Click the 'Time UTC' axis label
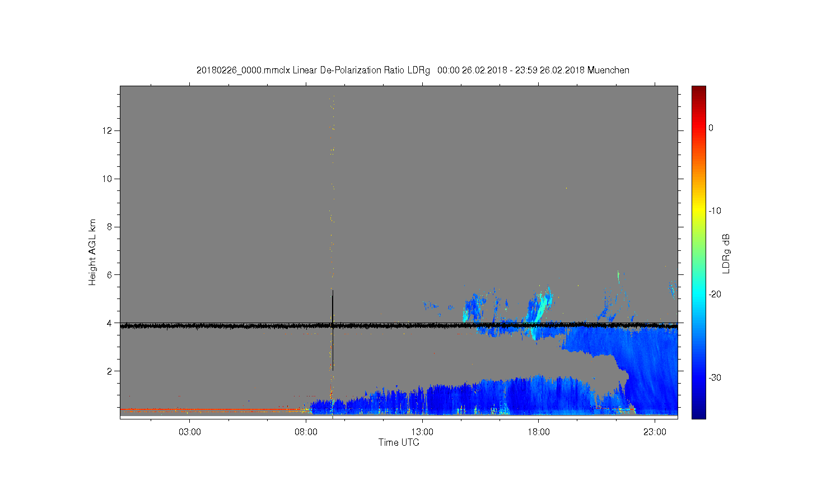This screenshot has height=504, width=840. click(x=399, y=442)
